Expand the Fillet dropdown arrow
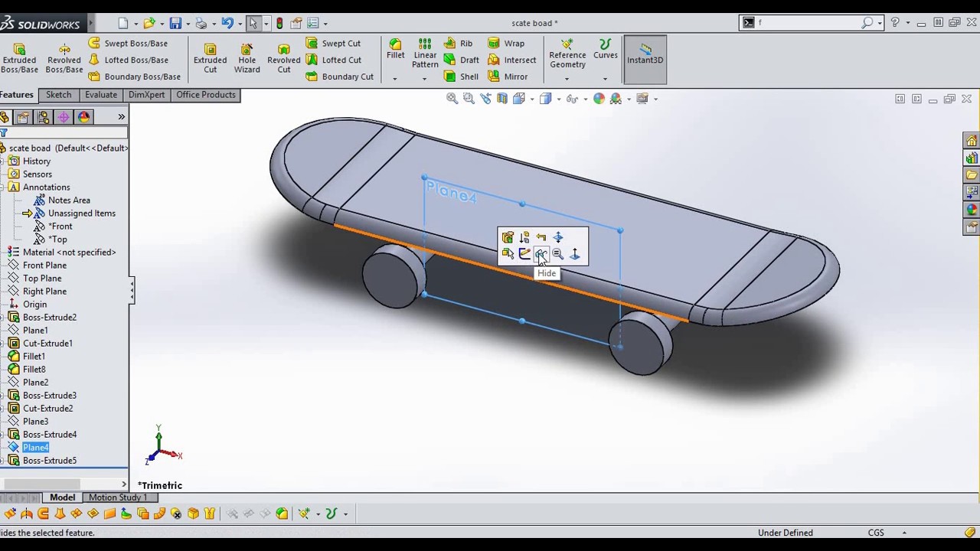Screen dimensions: 980x551 [x=395, y=79]
